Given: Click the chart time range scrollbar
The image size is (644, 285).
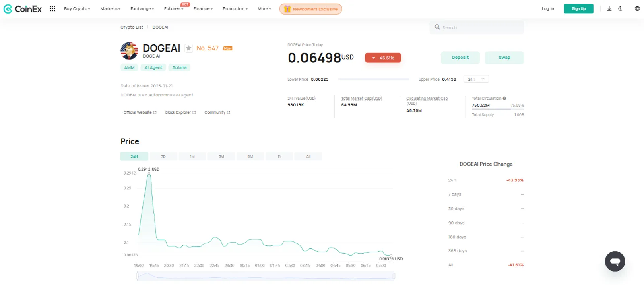Looking at the screenshot, I should click(266, 276).
